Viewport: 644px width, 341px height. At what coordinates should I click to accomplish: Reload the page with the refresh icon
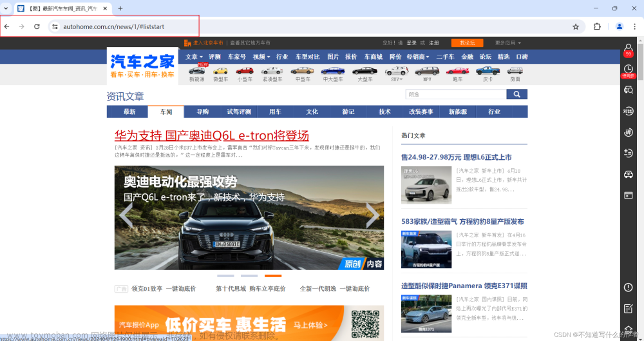(37, 26)
